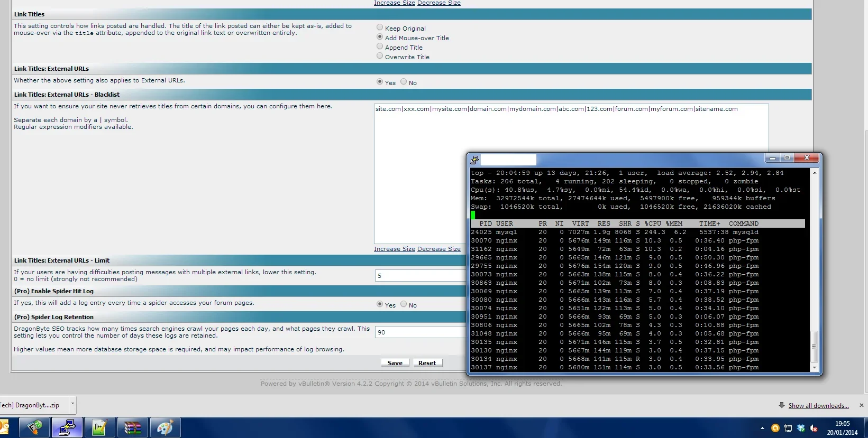Close the browser downloads bar
The image size is (868, 438).
pos(861,405)
